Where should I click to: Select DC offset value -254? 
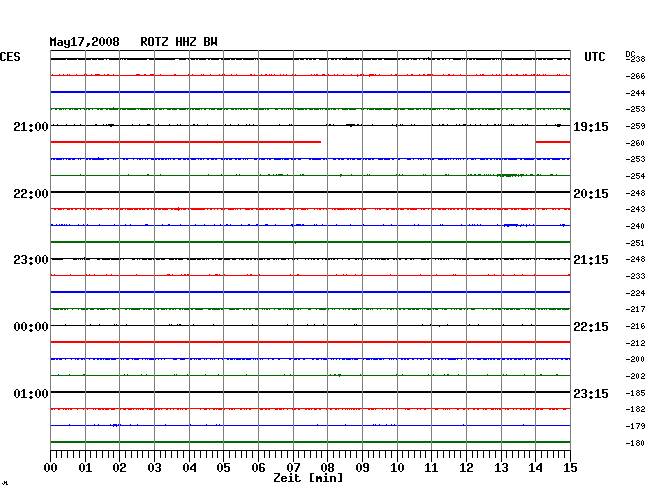(x=635, y=177)
